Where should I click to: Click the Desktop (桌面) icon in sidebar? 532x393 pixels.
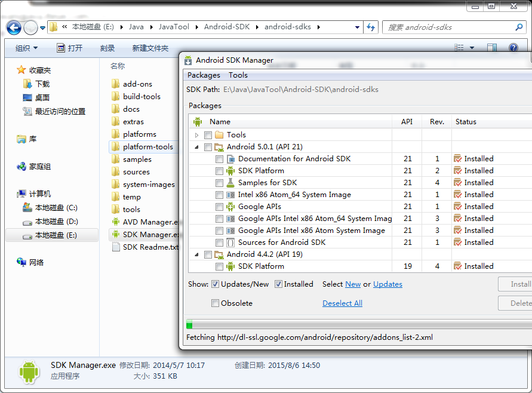(x=27, y=98)
